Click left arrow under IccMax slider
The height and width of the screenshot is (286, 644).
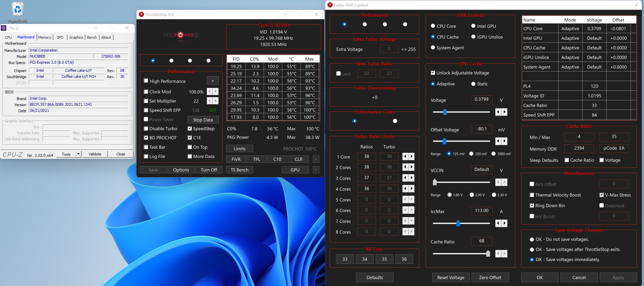pyautogui.click(x=498, y=223)
